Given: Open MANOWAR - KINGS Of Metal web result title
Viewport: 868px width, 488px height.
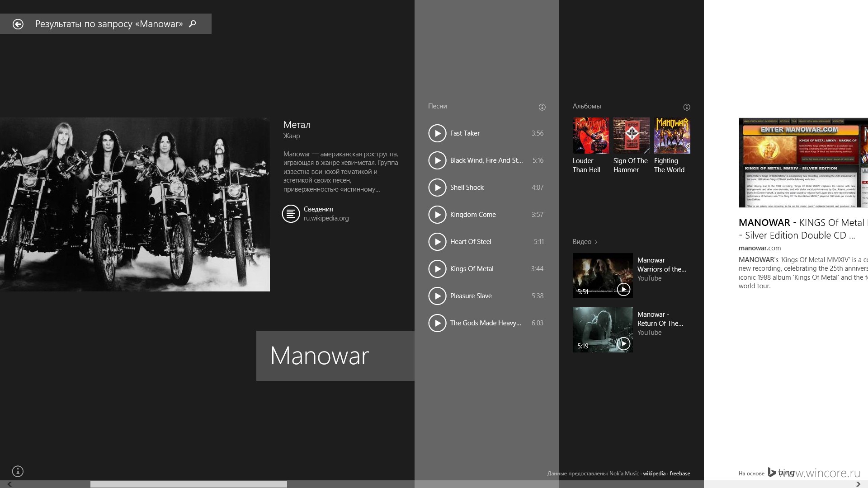Looking at the screenshot, I should coord(803,229).
